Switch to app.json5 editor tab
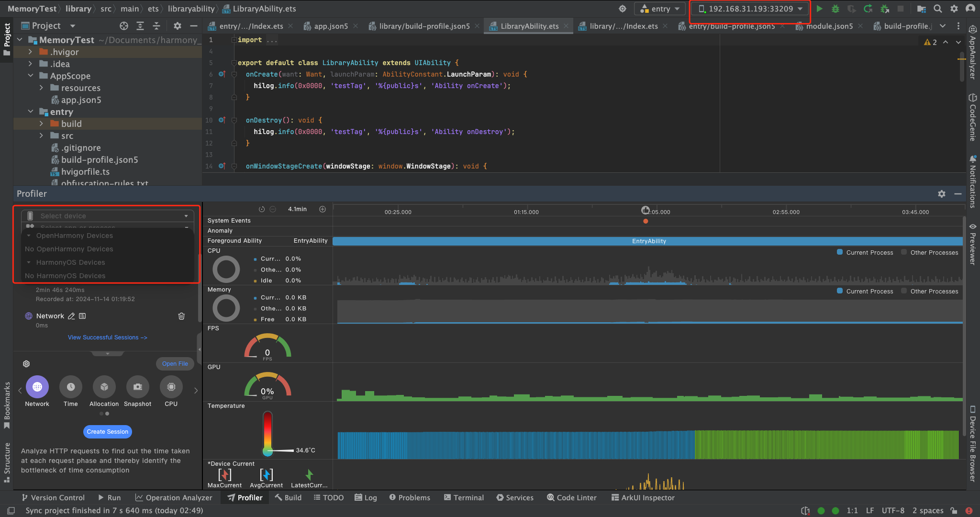Image resolution: width=980 pixels, height=517 pixels. pyautogui.click(x=331, y=26)
